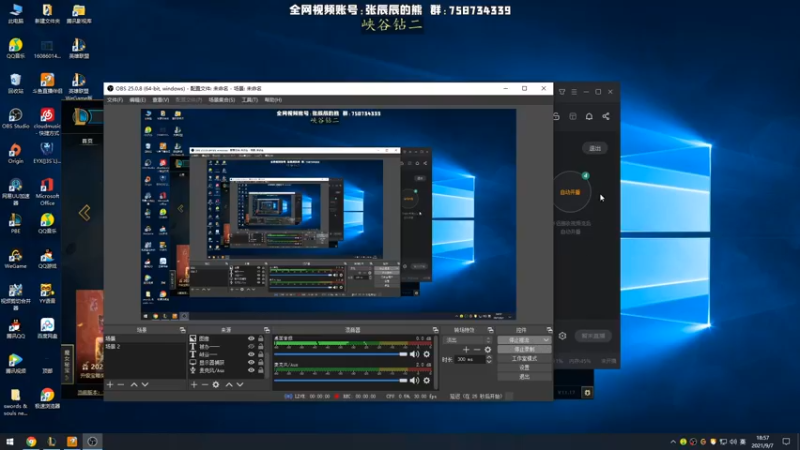Open source properties with the gear icon
The image size is (800, 450).
tap(216, 384)
